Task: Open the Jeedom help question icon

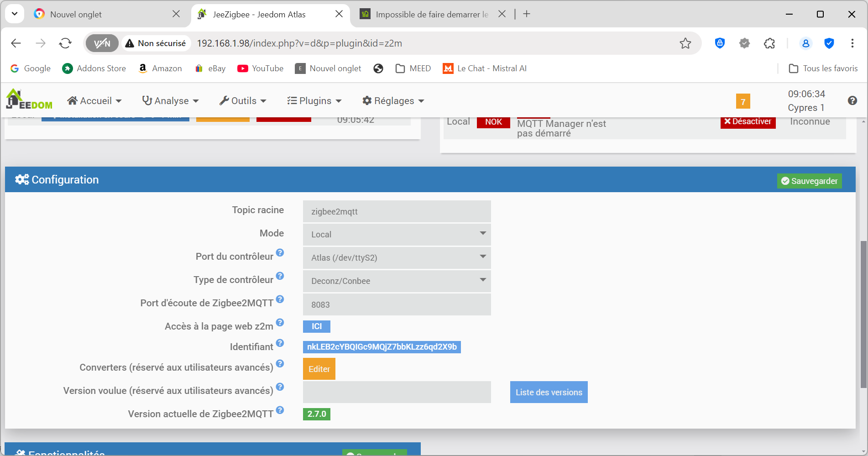Action: (x=852, y=101)
